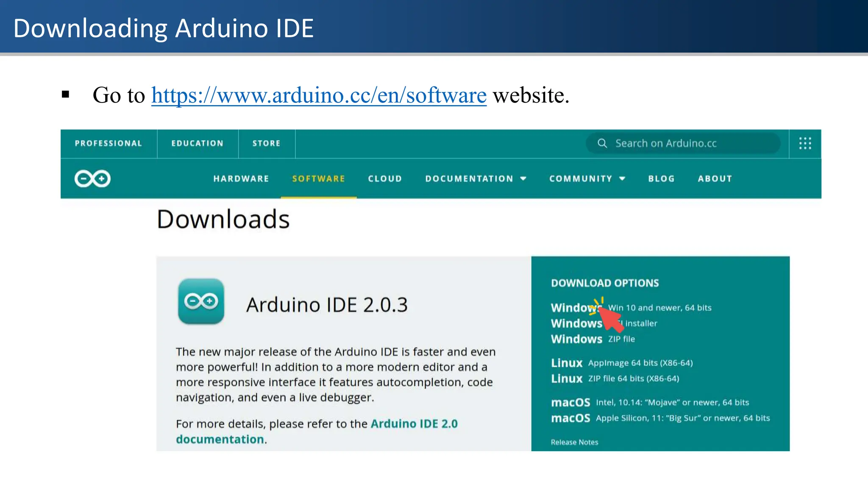Image resolution: width=868 pixels, height=488 pixels.
Task: Click the Arduino infinity logo in navbar
Action: click(x=92, y=179)
